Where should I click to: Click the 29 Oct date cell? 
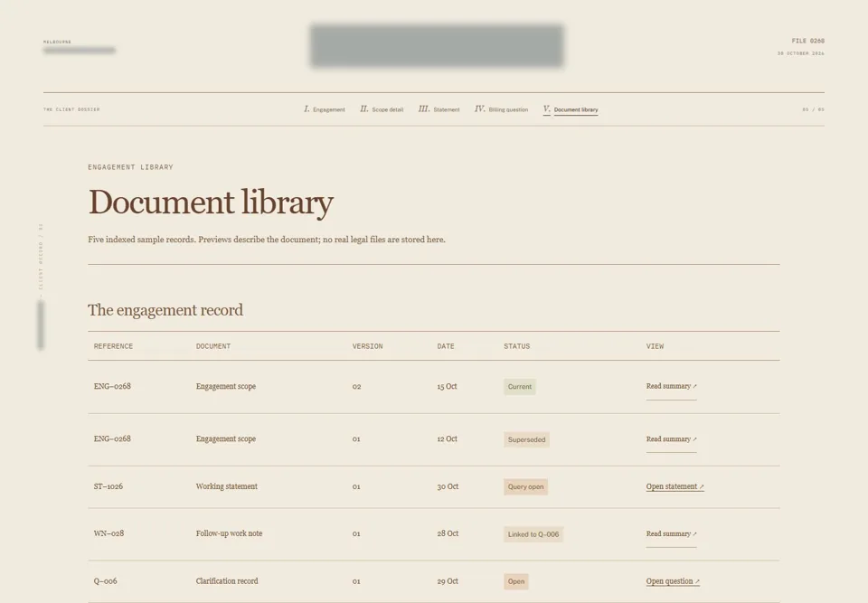(x=448, y=581)
